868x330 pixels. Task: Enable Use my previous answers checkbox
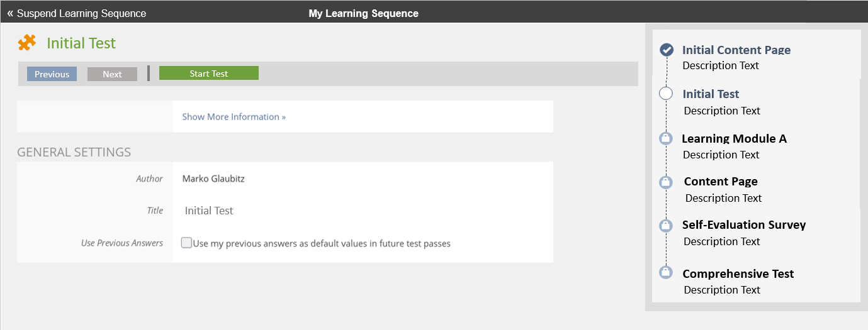186,243
